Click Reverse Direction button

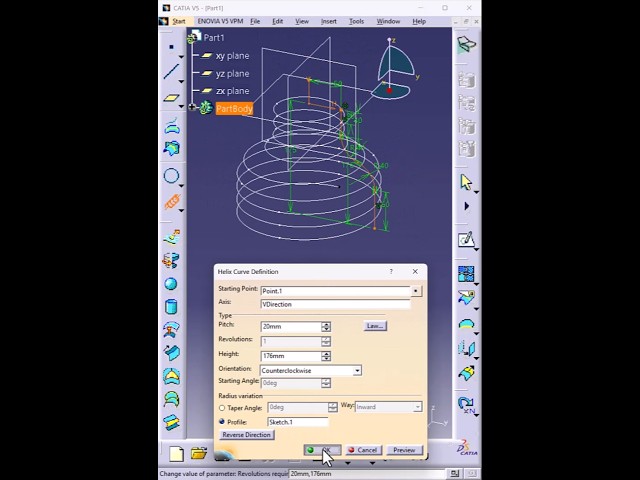[x=247, y=435]
